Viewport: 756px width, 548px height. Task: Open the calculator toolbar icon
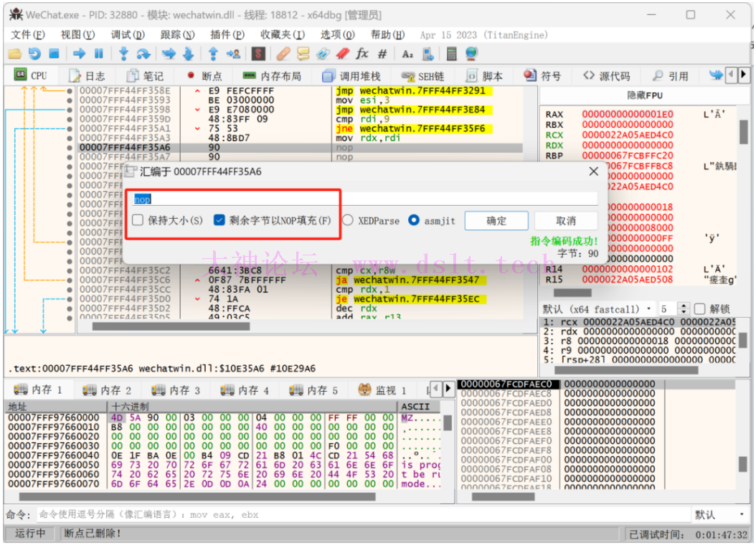click(451, 54)
